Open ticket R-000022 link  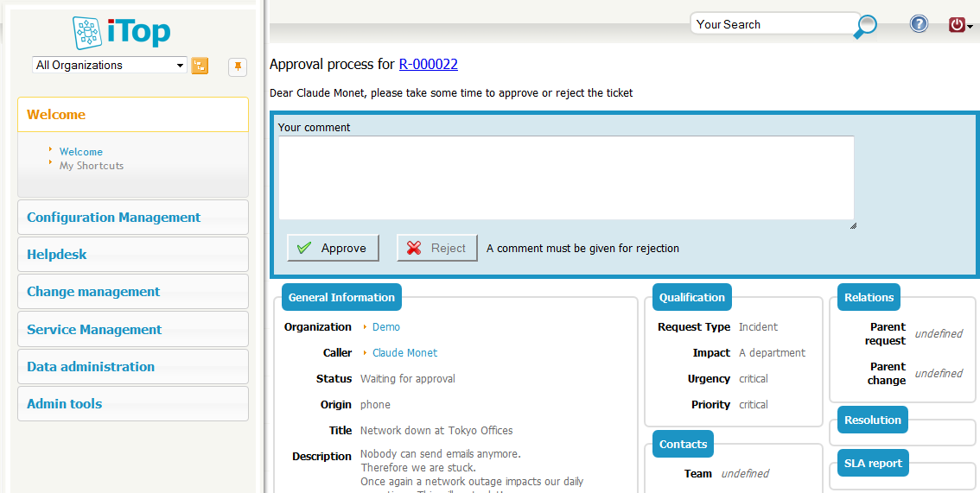tap(428, 65)
